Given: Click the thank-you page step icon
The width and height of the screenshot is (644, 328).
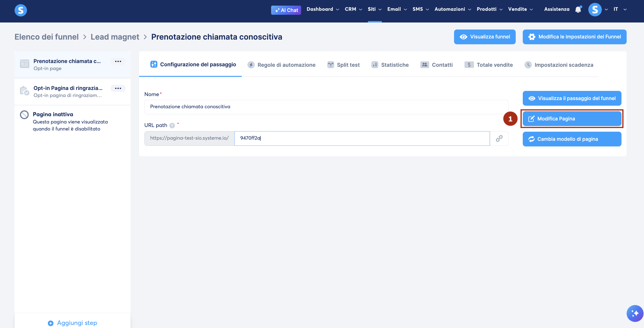Looking at the screenshot, I should (x=24, y=91).
